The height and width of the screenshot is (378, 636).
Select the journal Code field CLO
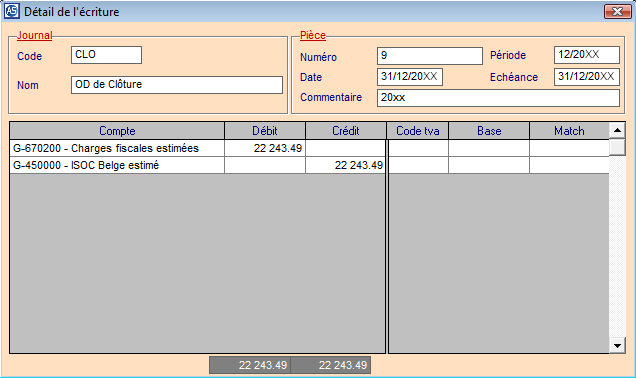click(106, 55)
